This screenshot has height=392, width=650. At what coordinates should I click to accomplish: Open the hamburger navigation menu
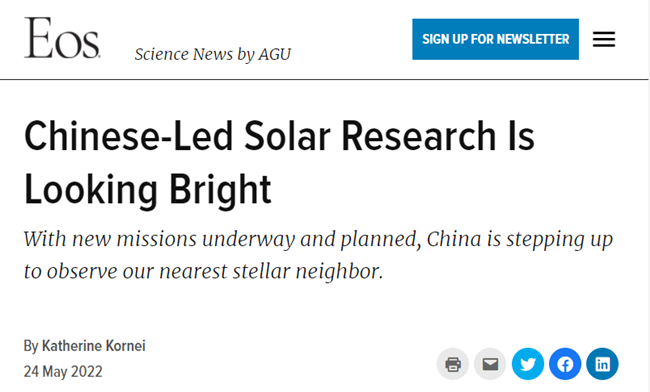point(604,39)
